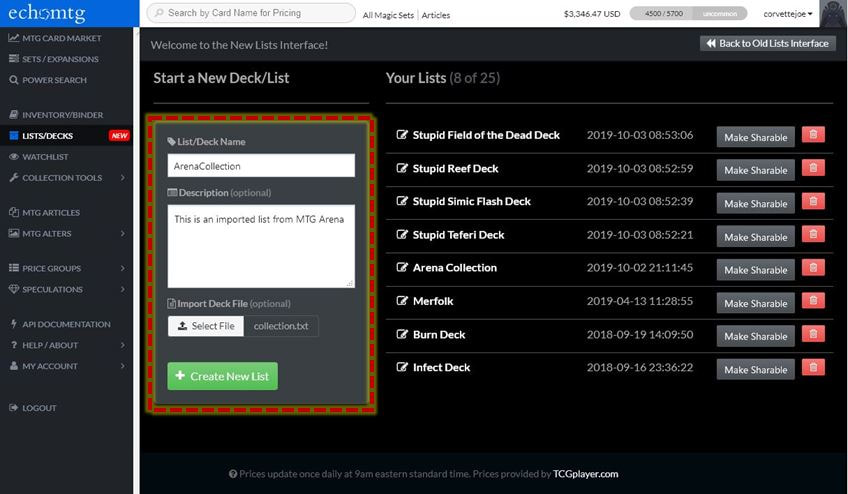Go Back to Old Lists Interface
The image size is (848, 494).
coord(767,43)
